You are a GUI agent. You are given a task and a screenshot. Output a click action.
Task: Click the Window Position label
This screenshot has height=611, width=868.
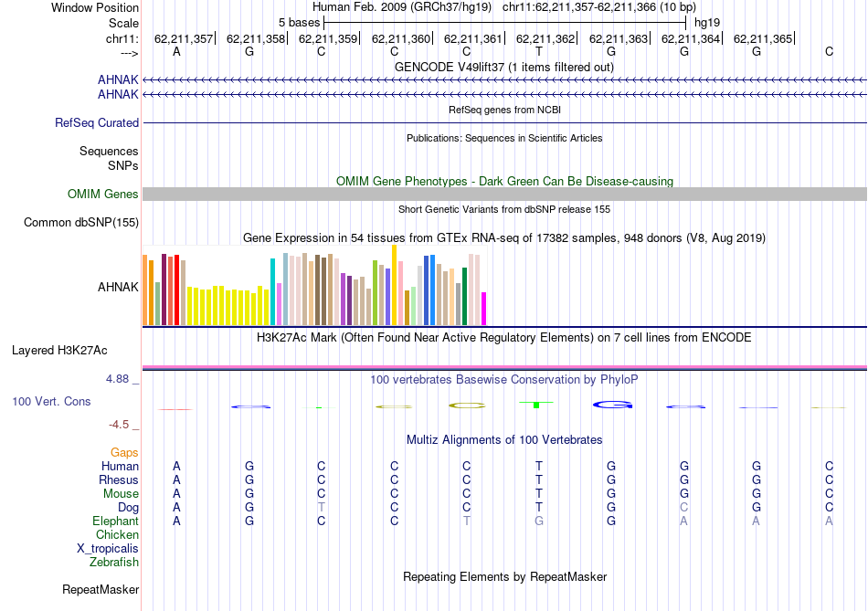[95, 7]
